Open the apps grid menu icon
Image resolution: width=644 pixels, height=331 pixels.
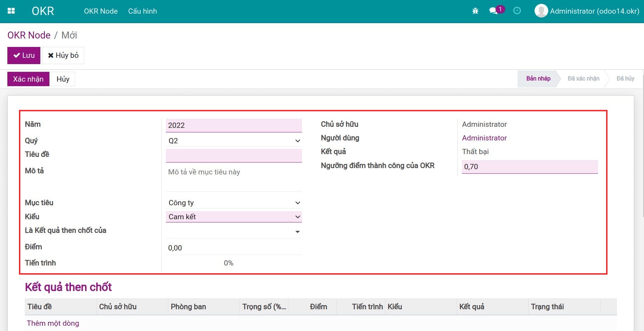(x=11, y=11)
